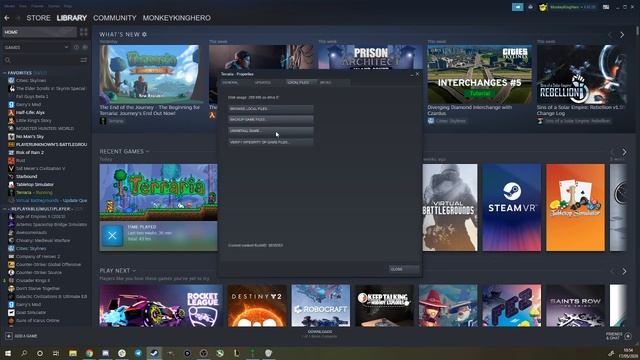Screen dimensions: 640x360
Task: Select Risk of Rain 2 in the sidebar
Action: [x=30, y=152]
